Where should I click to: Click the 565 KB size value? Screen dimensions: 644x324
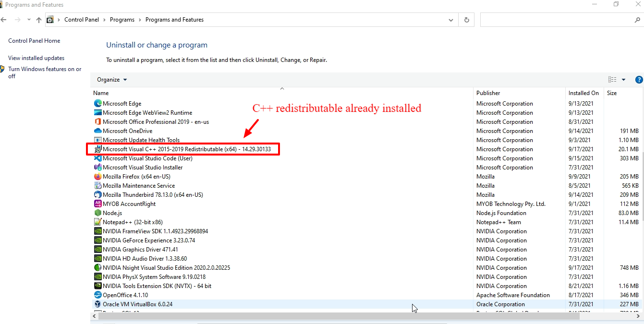click(x=630, y=185)
